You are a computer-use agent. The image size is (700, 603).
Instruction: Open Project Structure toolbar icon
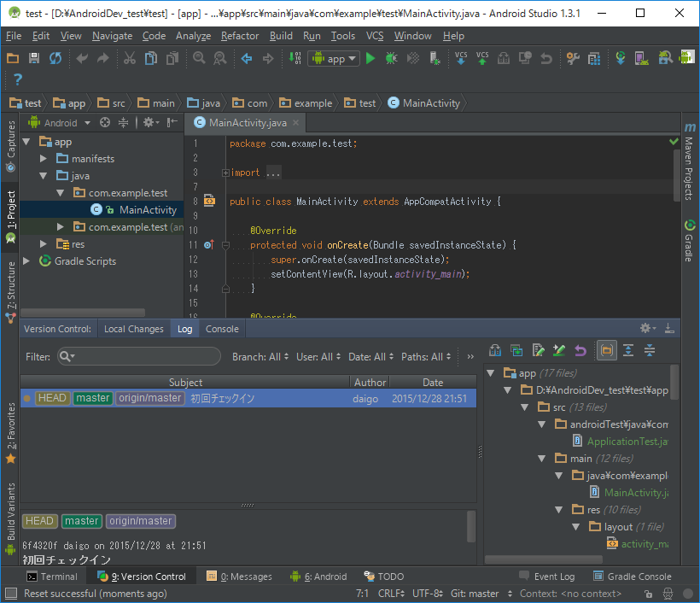(x=594, y=58)
